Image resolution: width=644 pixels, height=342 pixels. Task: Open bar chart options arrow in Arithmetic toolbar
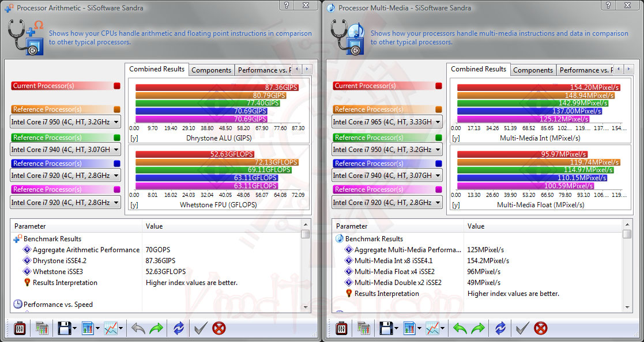[98, 328]
